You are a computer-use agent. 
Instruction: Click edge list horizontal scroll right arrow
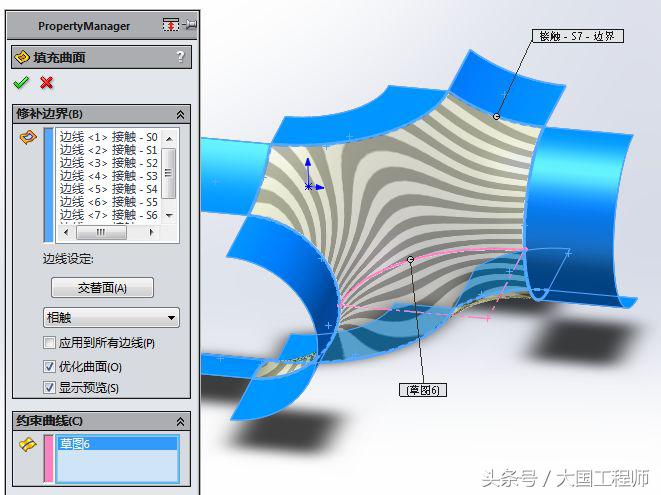(x=151, y=232)
